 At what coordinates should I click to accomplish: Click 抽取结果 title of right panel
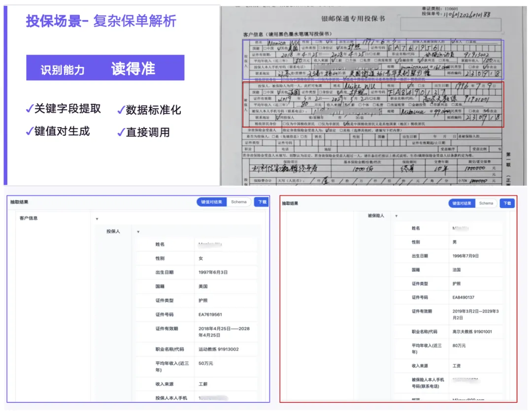click(290, 203)
